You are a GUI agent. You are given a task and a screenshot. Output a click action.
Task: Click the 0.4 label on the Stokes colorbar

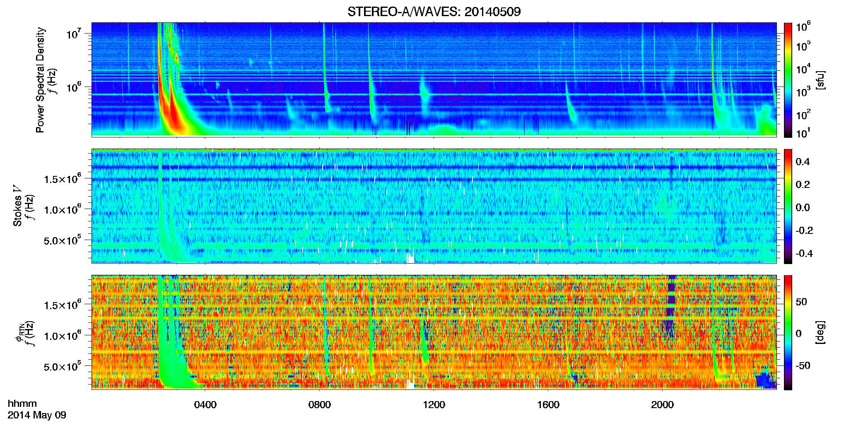click(803, 162)
